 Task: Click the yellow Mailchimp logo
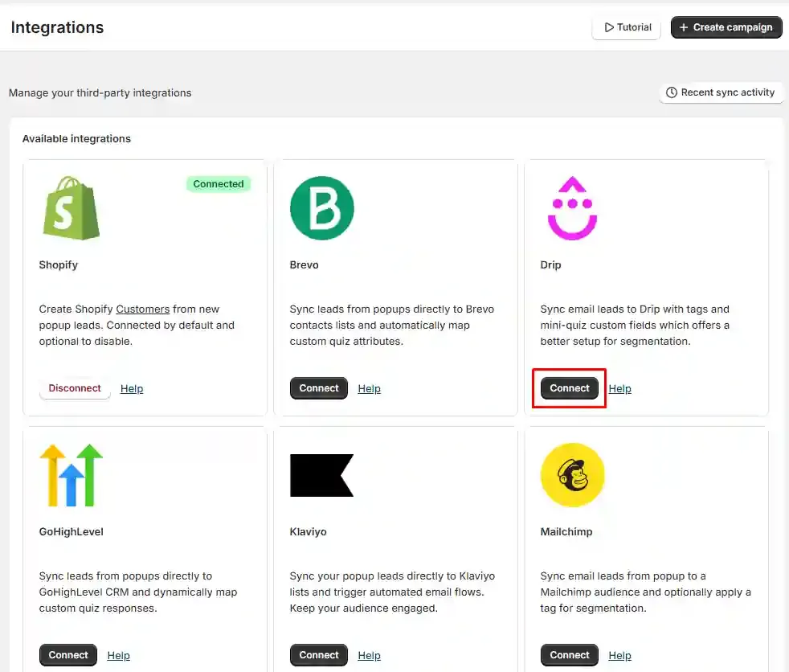point(572,475)
